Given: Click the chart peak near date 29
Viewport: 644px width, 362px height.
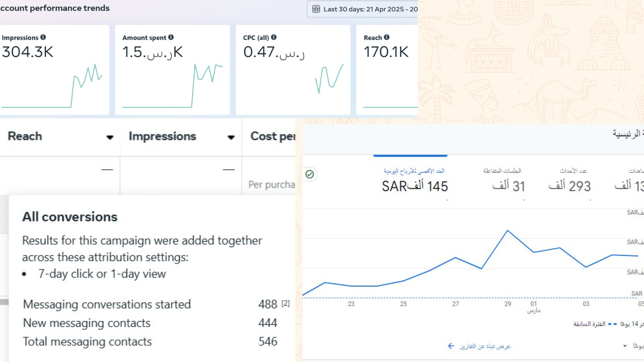Looking at the screenshot, I should (507, 231).
